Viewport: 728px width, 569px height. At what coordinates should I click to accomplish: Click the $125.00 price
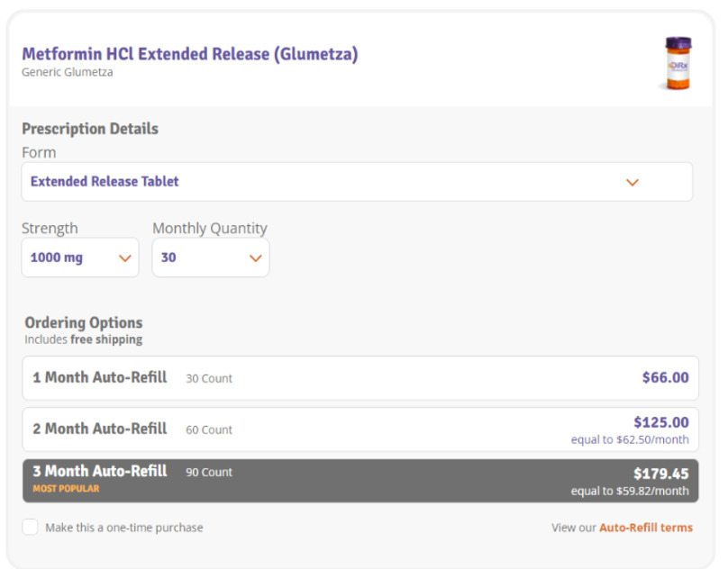660,422
